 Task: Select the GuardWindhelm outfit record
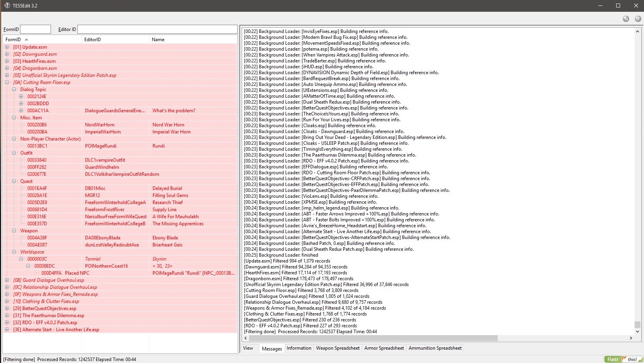(120, 167)
